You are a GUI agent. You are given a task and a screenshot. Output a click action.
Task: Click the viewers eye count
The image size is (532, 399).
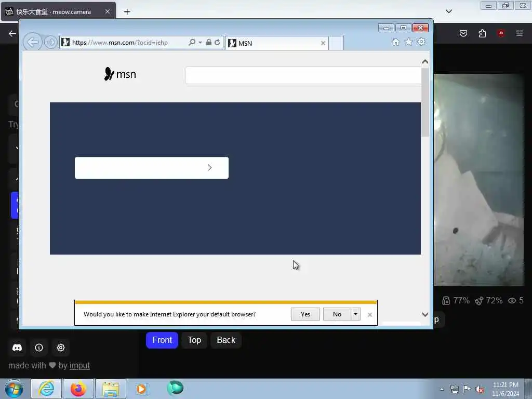click(x=516, y=301)
